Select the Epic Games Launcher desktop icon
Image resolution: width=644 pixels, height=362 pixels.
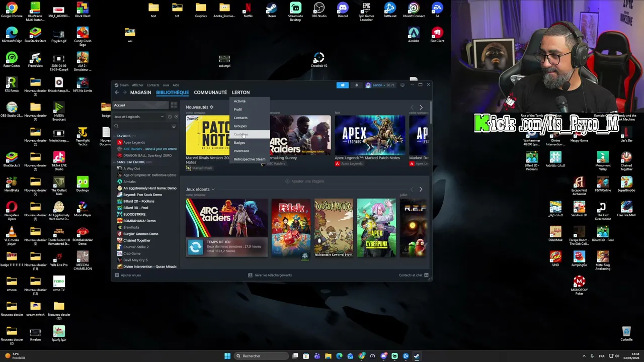tap(366, 11)
